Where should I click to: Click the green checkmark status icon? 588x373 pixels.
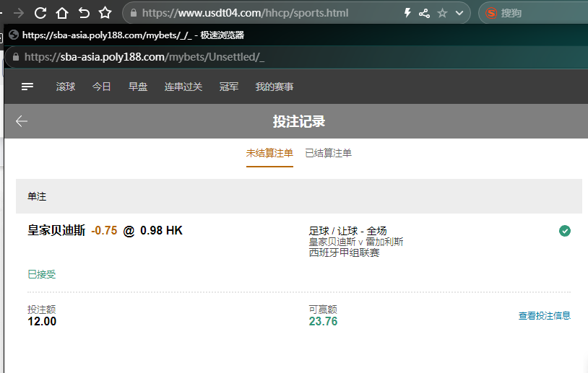tap(565, 231)
